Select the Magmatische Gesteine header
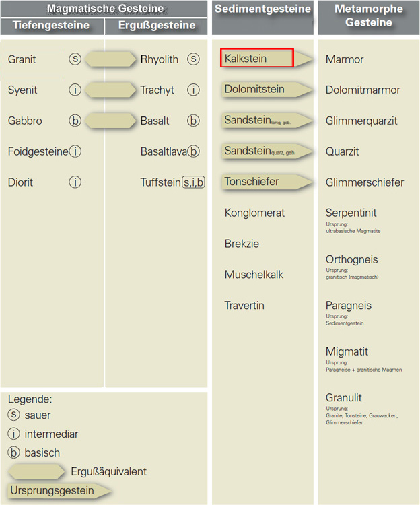 click(104, 9)
